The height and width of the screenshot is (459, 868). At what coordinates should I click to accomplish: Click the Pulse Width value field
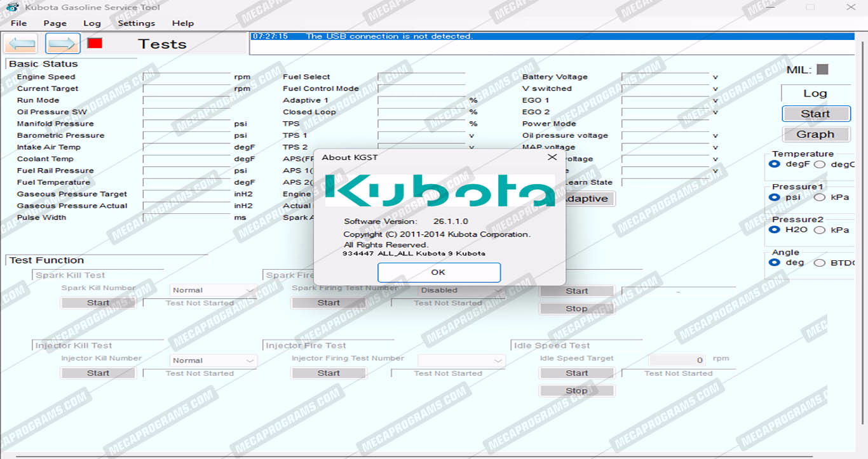click(187, 217)
